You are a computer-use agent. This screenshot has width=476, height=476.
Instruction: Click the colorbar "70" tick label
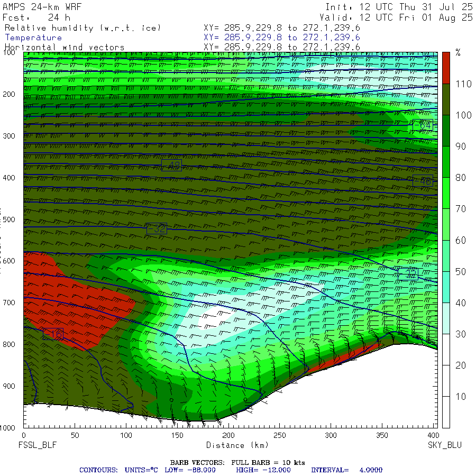[461, 209]
